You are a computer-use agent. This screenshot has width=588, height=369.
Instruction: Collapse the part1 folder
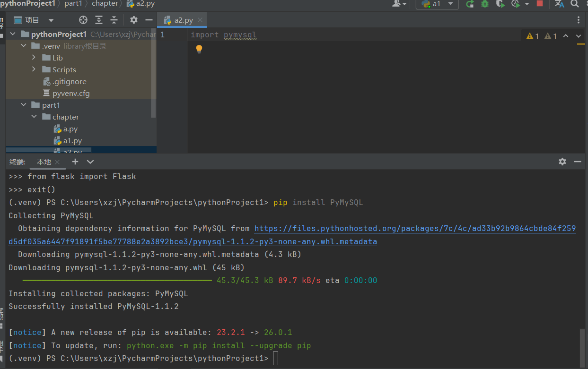click(23, 105)
